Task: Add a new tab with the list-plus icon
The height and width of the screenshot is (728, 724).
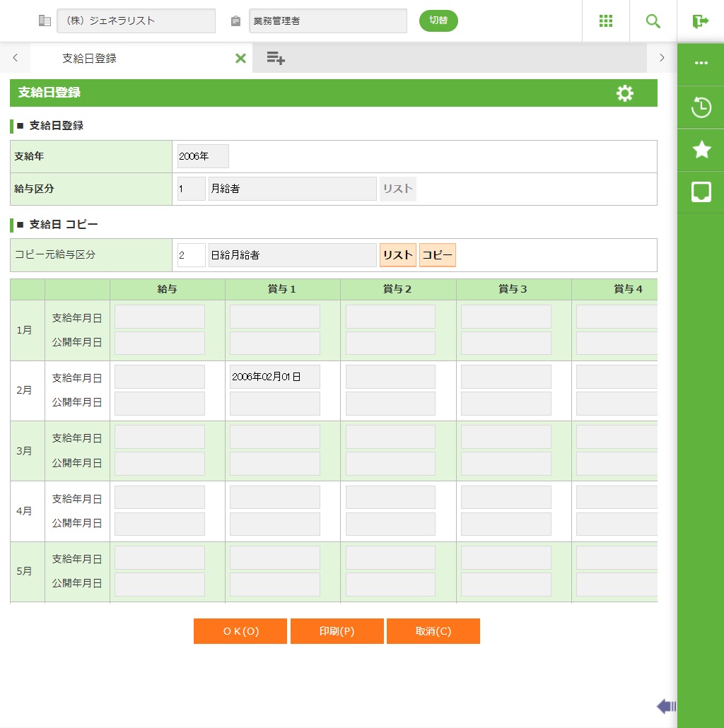Action: (x=276, y=59)
